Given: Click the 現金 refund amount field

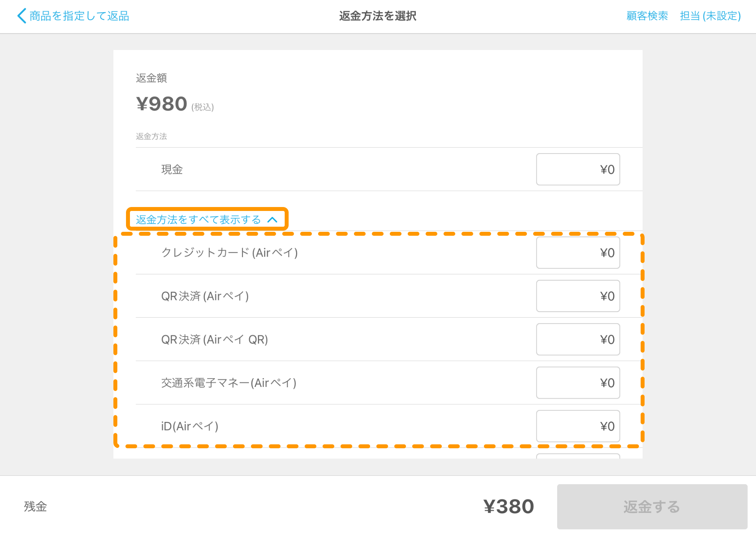Looking at the screenshot, I should pos(578,170).
